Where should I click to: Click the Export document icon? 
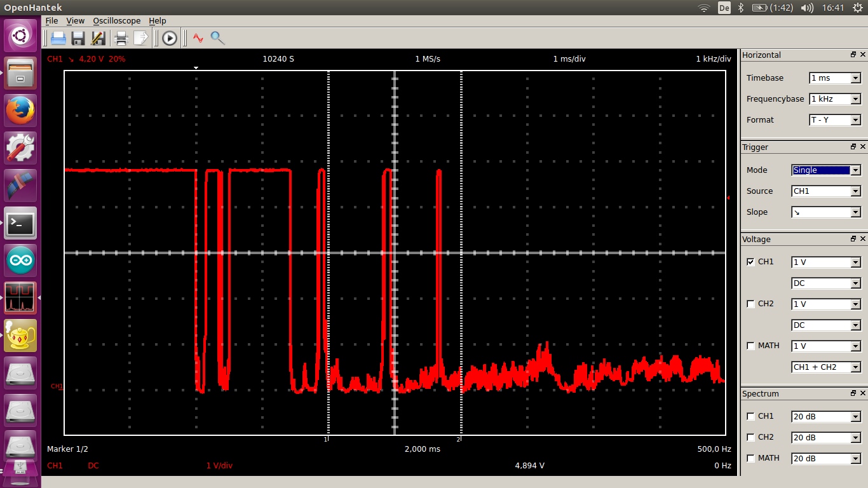tap(140, 38)
